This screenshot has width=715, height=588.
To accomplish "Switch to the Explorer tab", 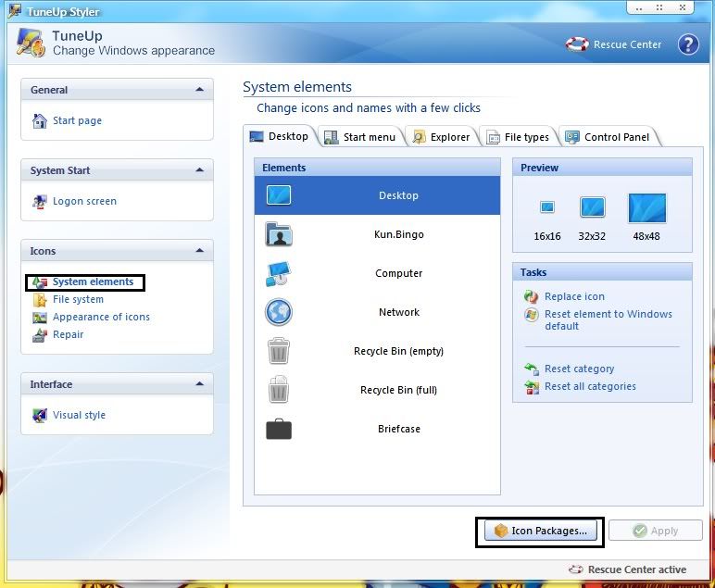I will click(x=441, y=137).
